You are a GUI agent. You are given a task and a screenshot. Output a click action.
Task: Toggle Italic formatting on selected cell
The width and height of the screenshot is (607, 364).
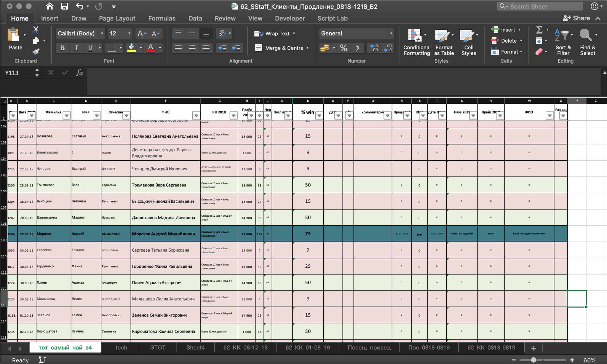click(77, 47)
